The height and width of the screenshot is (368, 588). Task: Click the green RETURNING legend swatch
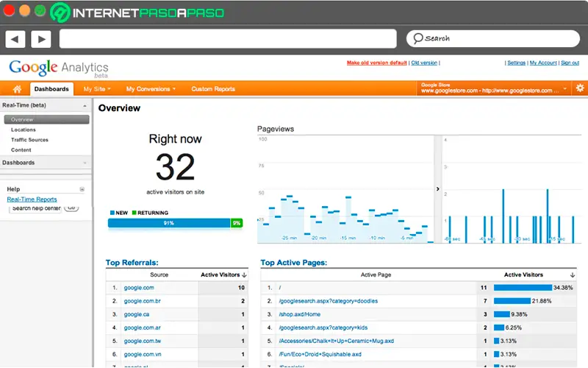tap(135, 213)
